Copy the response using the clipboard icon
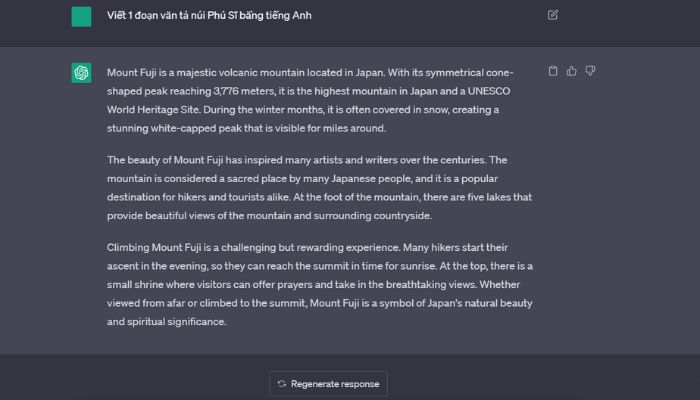The width and height of the screenshot is (700, 400). 553,71
